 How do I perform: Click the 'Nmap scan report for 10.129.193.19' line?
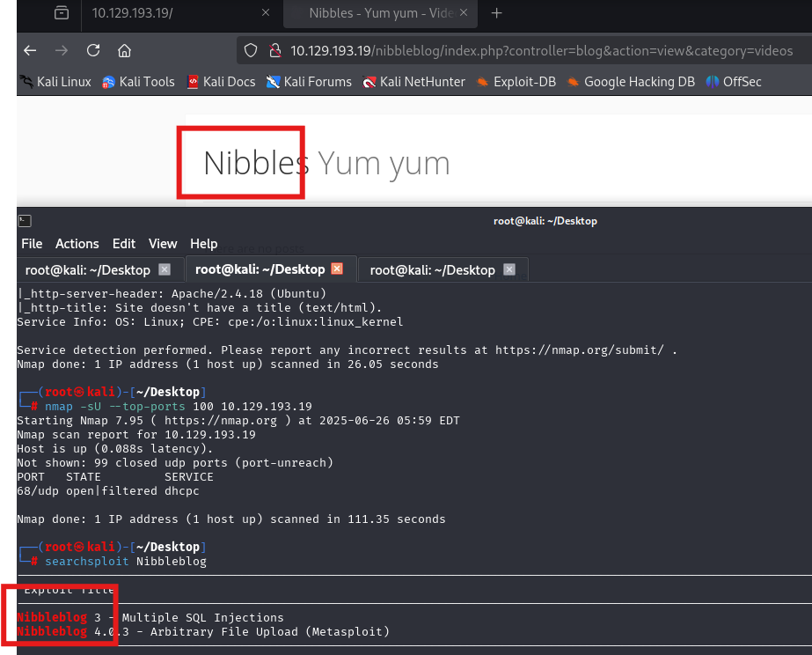[x=136, y=435]
